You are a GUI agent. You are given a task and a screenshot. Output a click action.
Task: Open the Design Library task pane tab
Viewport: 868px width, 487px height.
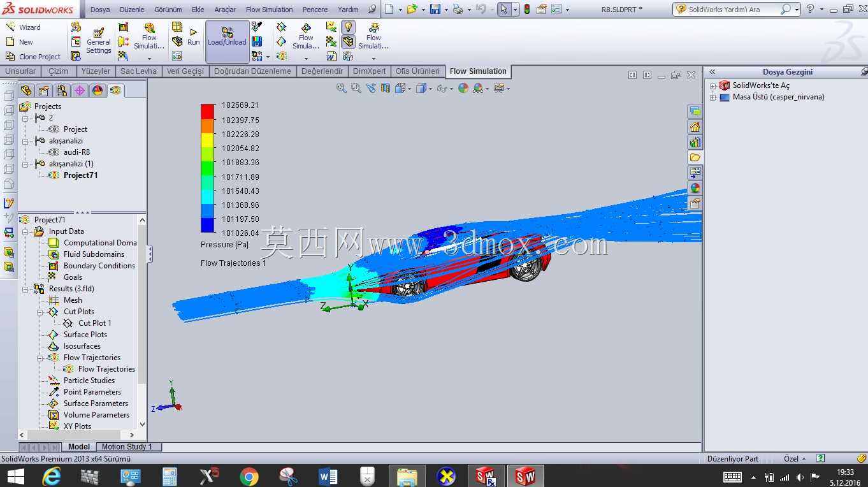(x=695, y=142)
